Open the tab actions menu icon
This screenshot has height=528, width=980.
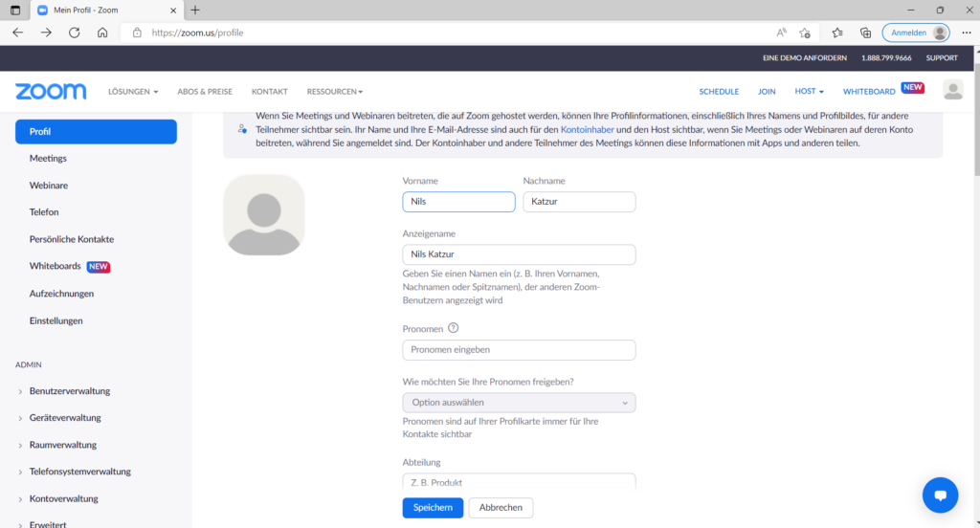point(15,10)
